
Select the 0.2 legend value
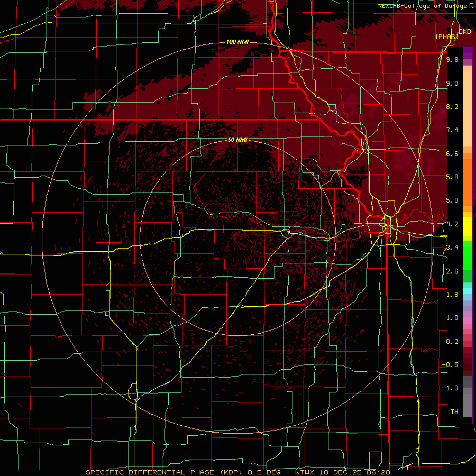click(x=452, y=342)
